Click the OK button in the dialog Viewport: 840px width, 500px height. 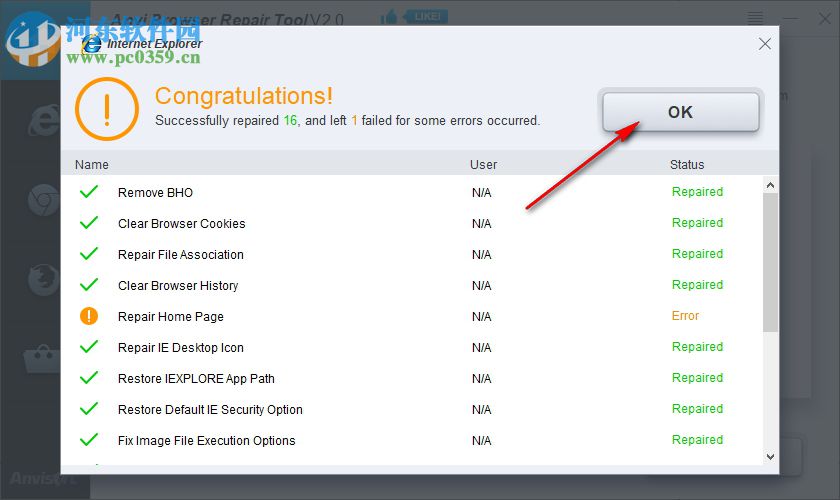(680, 112)
